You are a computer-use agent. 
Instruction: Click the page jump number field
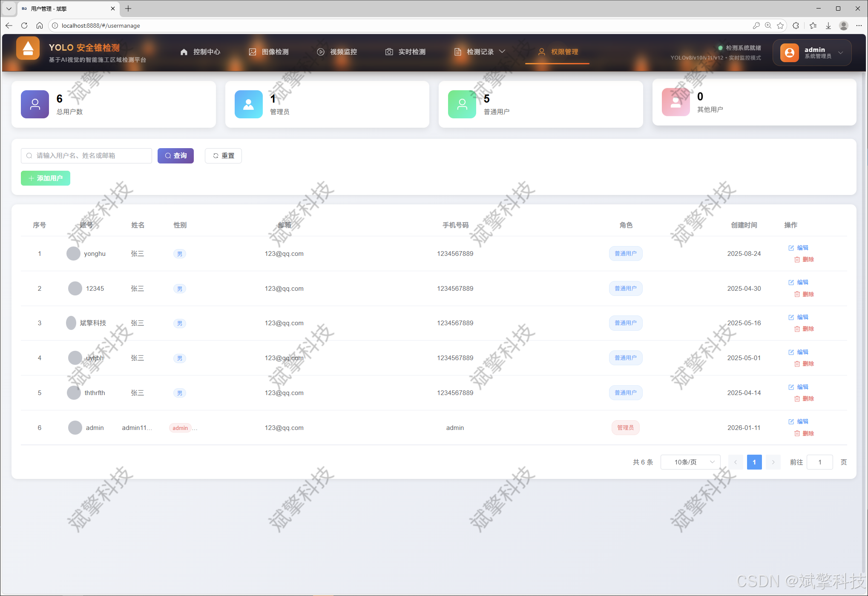(819, 462)
